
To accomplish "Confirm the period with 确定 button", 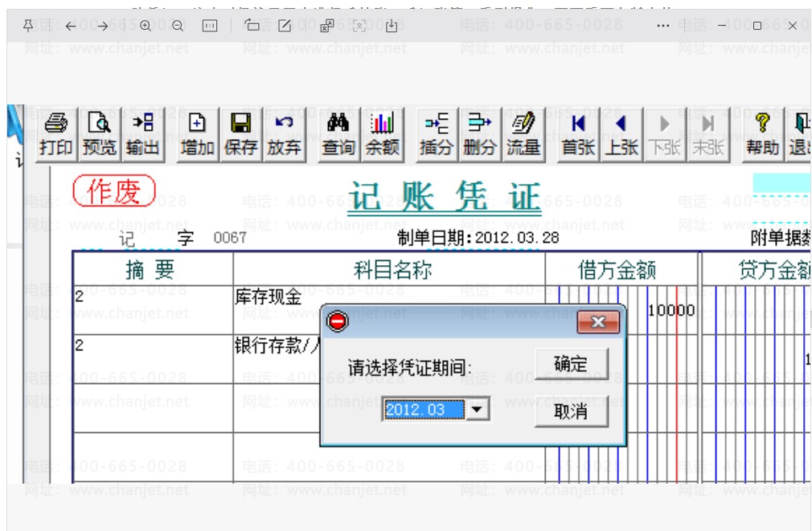I will coord(571,364).
